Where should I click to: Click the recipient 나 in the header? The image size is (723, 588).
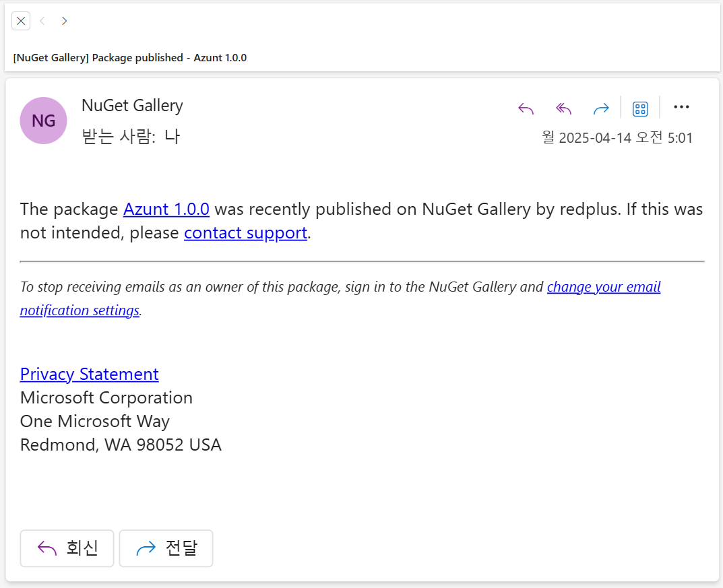[x=172, y=137]
